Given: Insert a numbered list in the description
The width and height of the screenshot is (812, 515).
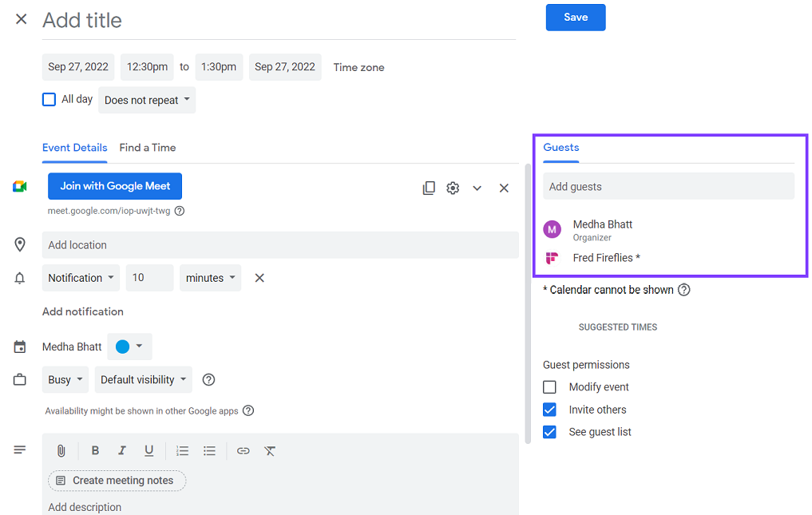Looking at the screenshot, I should pos(182,450).
